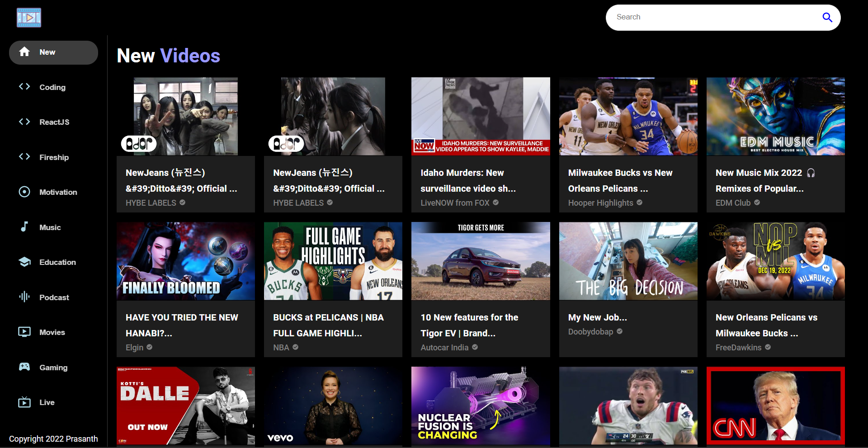Visit the Hooper Highlights channel
868x448 pixels.
(x=600, y=203)
